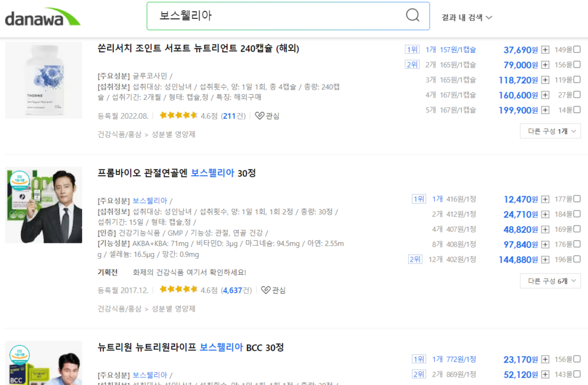Click plus icon next to 37,690원
The image size is (588, 385).
pos(546,50)
